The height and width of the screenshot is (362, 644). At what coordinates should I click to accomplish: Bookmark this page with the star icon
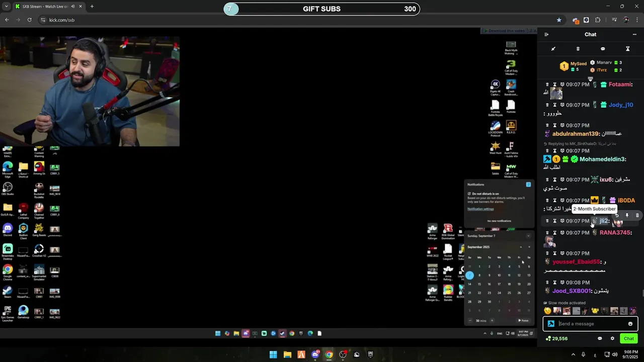[559, 20]
